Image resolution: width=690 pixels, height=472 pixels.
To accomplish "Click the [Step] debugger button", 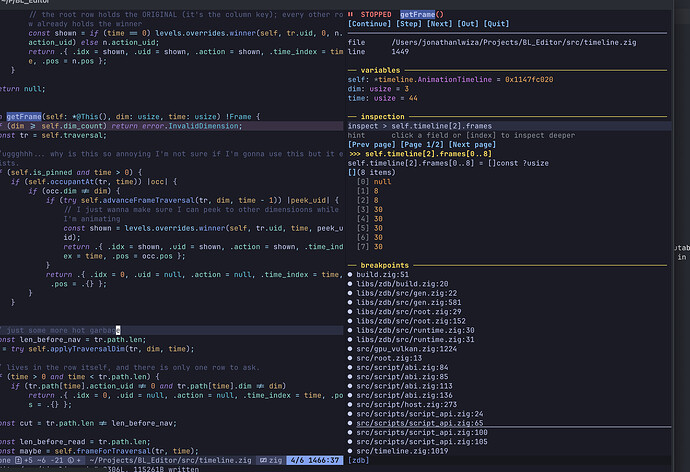I will 409,24.
